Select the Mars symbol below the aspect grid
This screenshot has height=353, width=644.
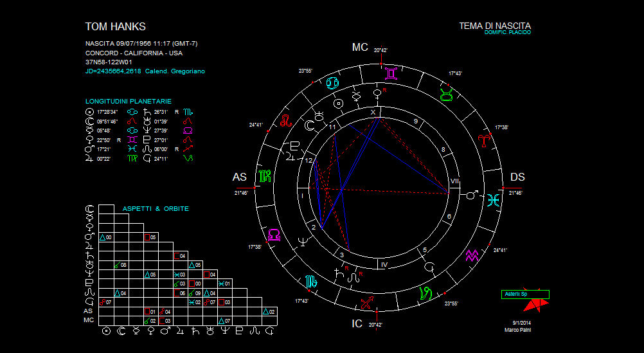(165, 330)
